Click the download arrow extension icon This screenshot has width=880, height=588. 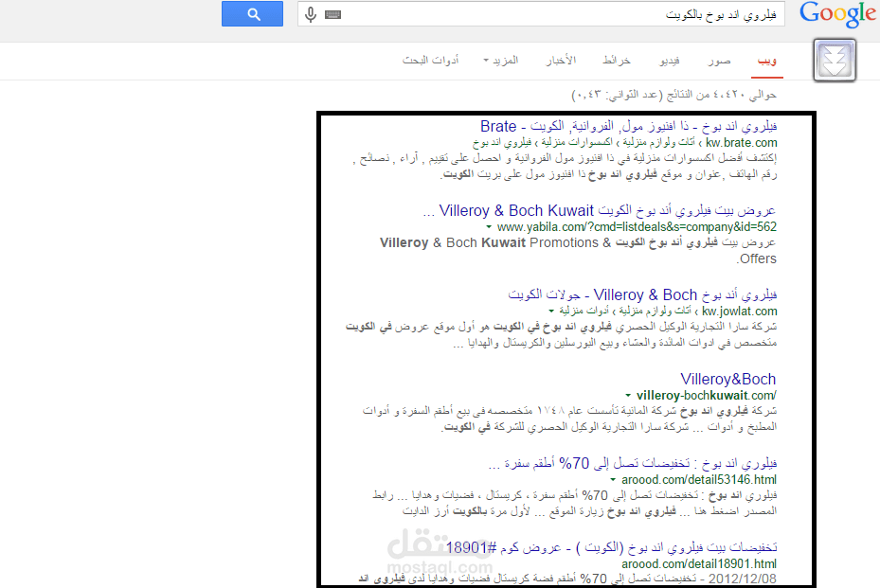click(835, 60)
